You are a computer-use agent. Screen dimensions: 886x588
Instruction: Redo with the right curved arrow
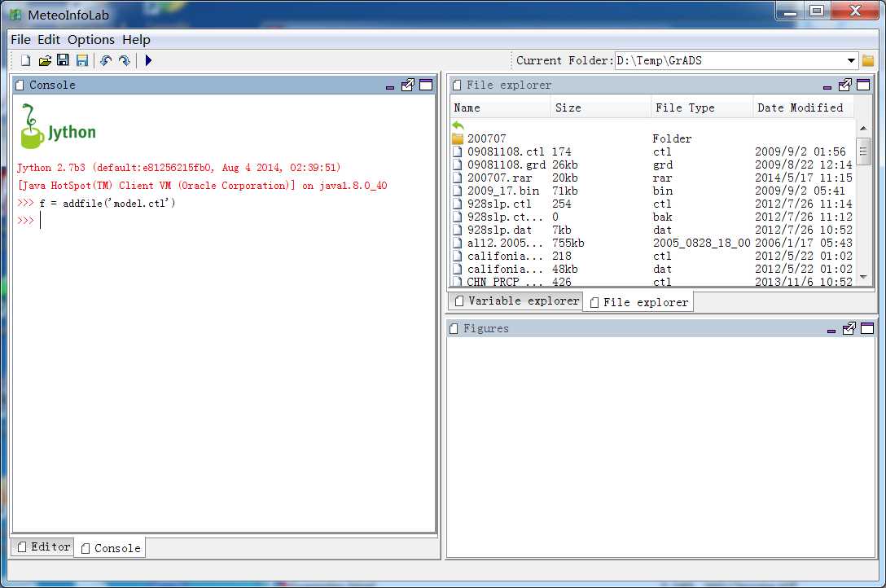click(x=125, y=60)
